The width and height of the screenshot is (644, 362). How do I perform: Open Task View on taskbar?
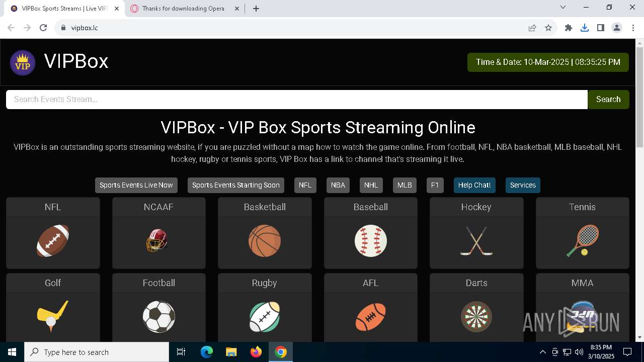(181, 352)
